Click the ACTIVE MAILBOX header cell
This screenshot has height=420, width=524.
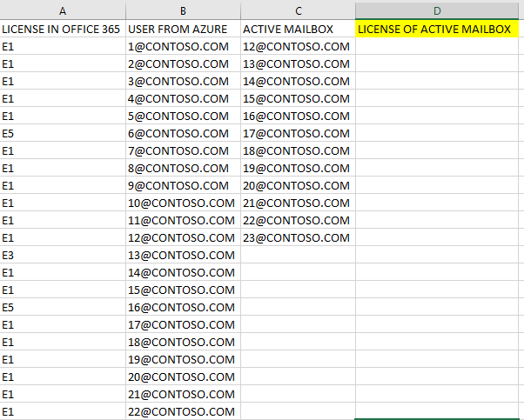tap(298, 29)
